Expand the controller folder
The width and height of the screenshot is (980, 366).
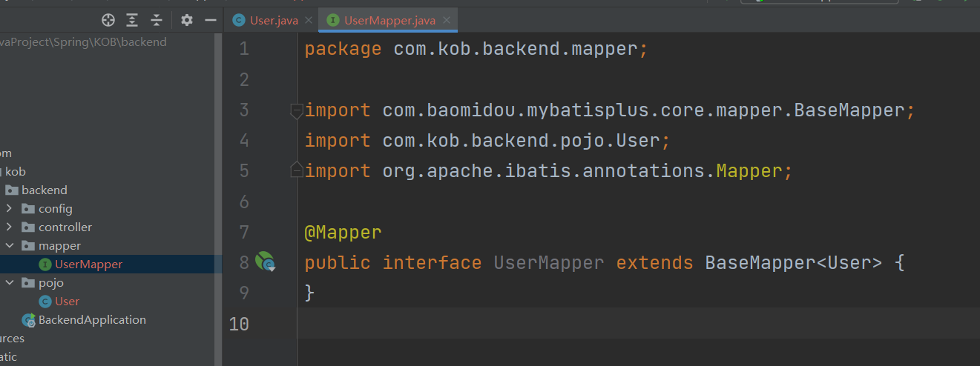point(9,227)
